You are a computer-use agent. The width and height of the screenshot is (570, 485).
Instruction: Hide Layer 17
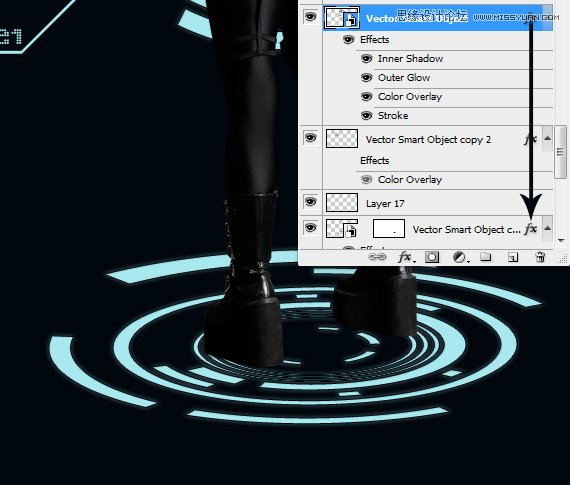(310, 201)
